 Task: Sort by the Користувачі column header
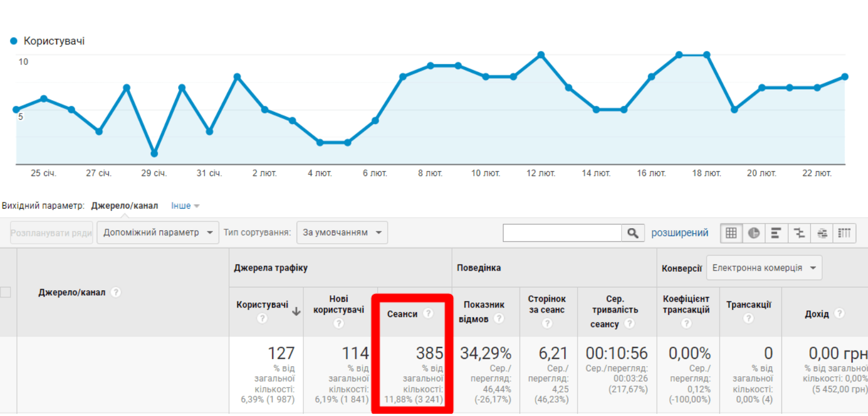click(x=263, y=305)
